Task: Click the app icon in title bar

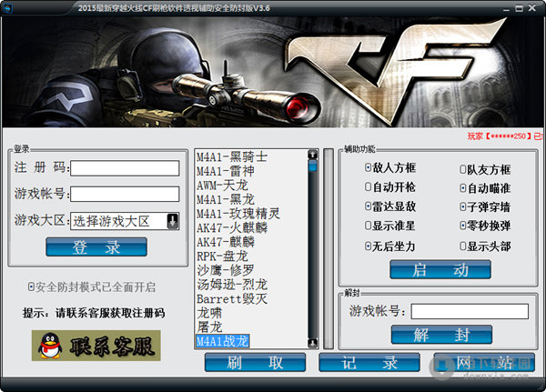Action: pos(7,7)
